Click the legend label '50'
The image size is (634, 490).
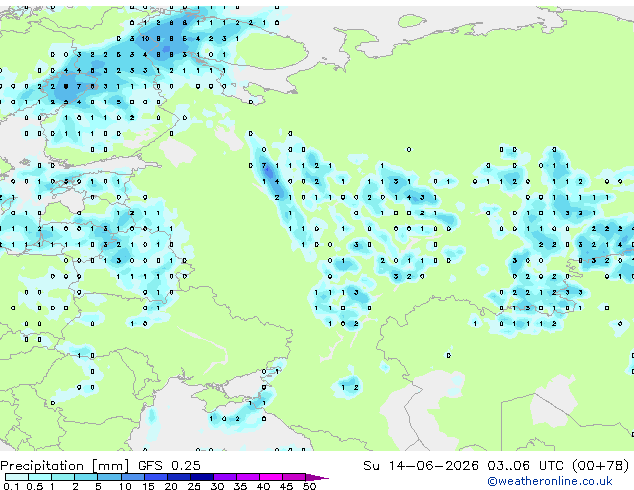[309, 486]
